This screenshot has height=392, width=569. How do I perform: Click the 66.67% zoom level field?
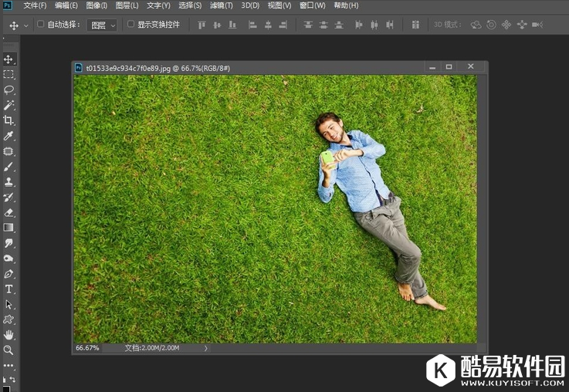click(87, 348)
